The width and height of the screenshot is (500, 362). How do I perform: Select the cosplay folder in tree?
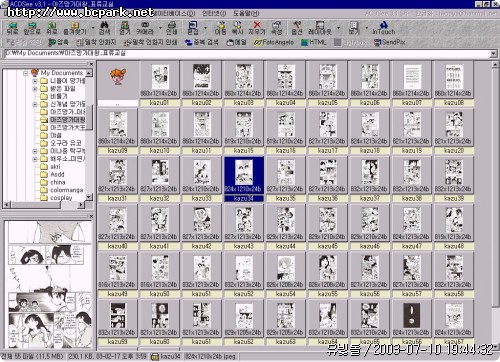pyautogui.click(x=61, y=198)
